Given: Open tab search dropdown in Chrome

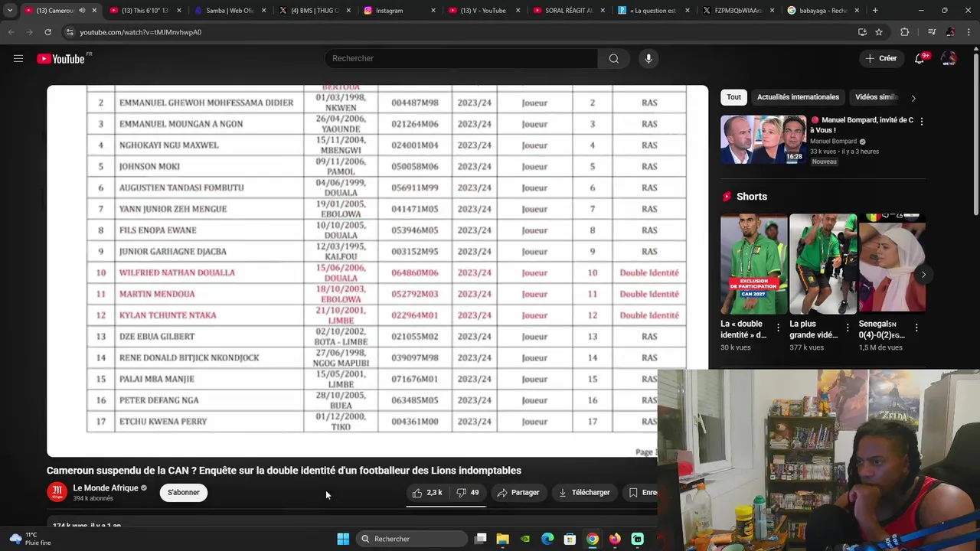Looking at the screenshot, I should 10,11.
